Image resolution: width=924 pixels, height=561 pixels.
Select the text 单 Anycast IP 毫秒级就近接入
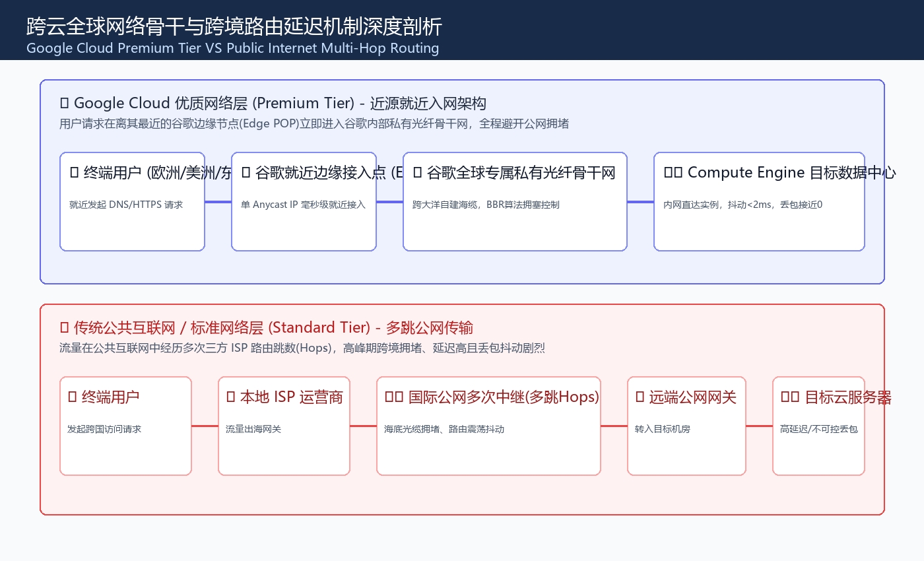pos(304,205)
